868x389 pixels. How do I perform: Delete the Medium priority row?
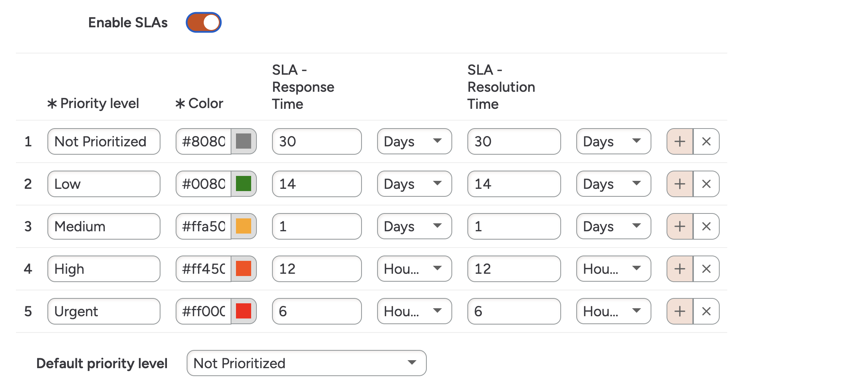coord(706,226)
